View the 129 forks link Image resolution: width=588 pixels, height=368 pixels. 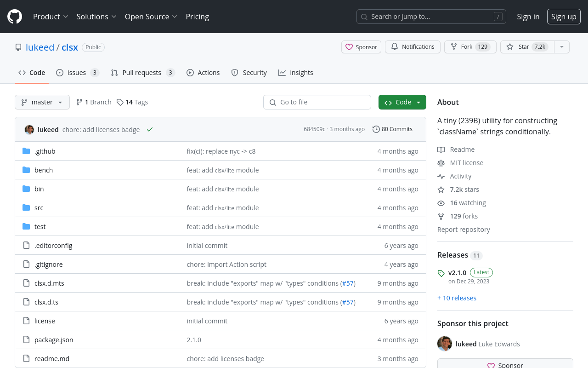[x=458, y=216]
